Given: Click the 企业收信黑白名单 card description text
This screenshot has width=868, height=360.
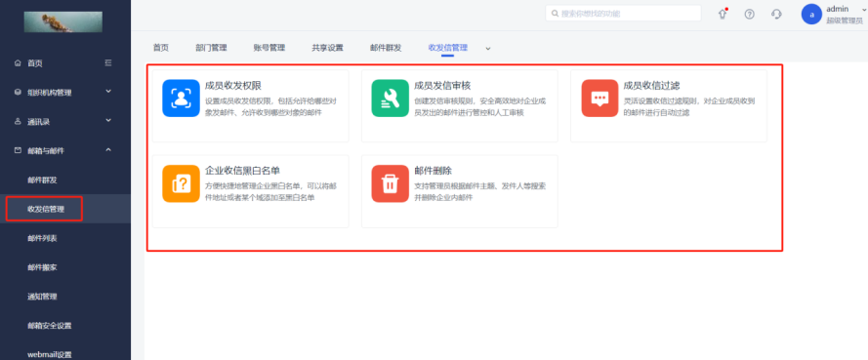Looking at the screenshot, I should tap(271, 191).
